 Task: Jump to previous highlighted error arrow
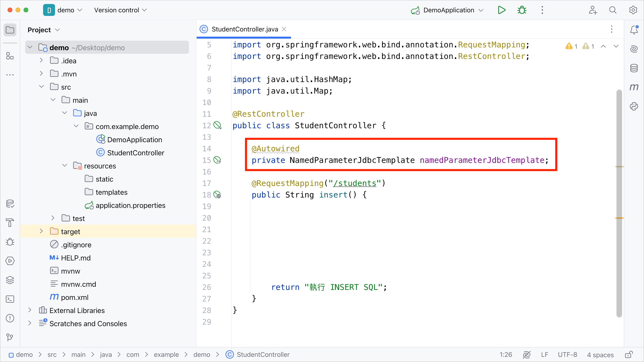click(x=603, y=46)
